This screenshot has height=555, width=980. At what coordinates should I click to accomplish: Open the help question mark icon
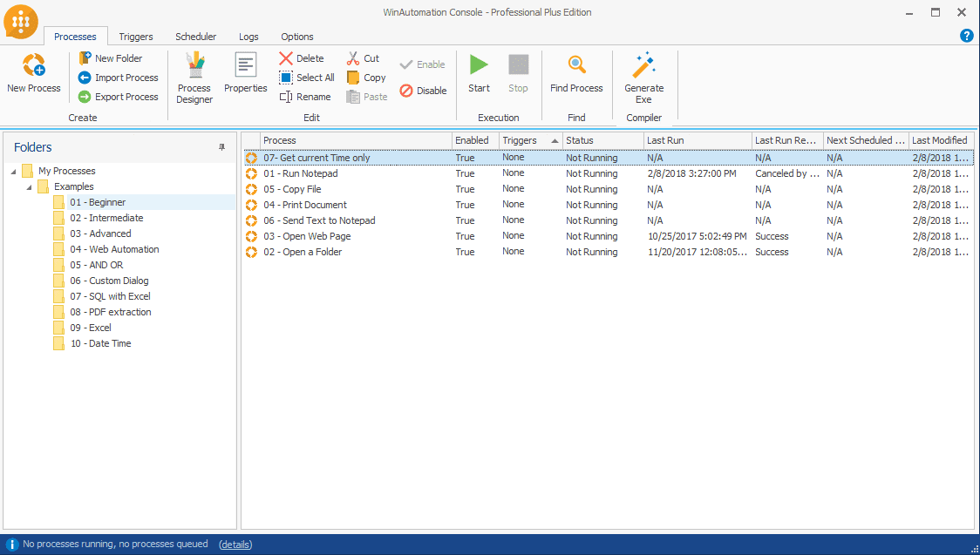click(x=966, y=36)
